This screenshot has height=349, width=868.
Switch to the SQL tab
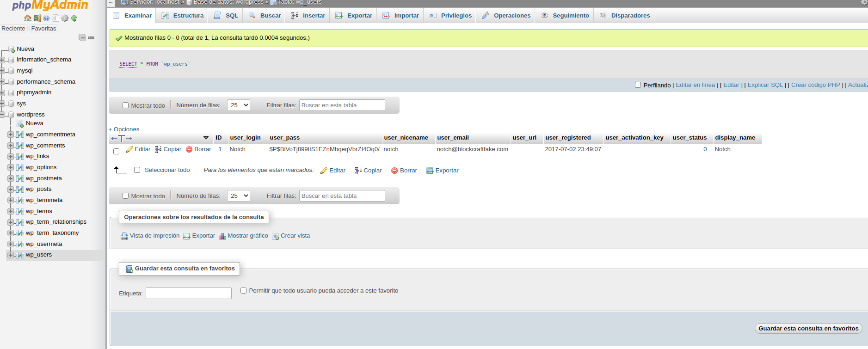[x=226, y=16]
